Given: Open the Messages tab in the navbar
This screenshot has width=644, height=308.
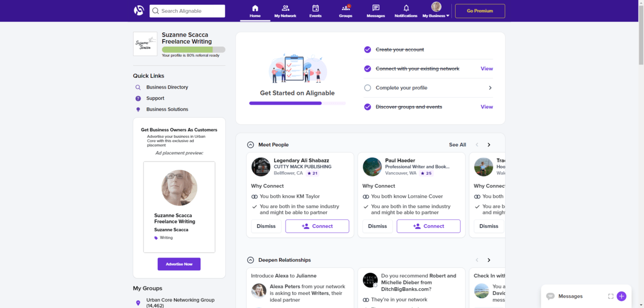Looking at the screenshot, I should [x=376, y=11].
